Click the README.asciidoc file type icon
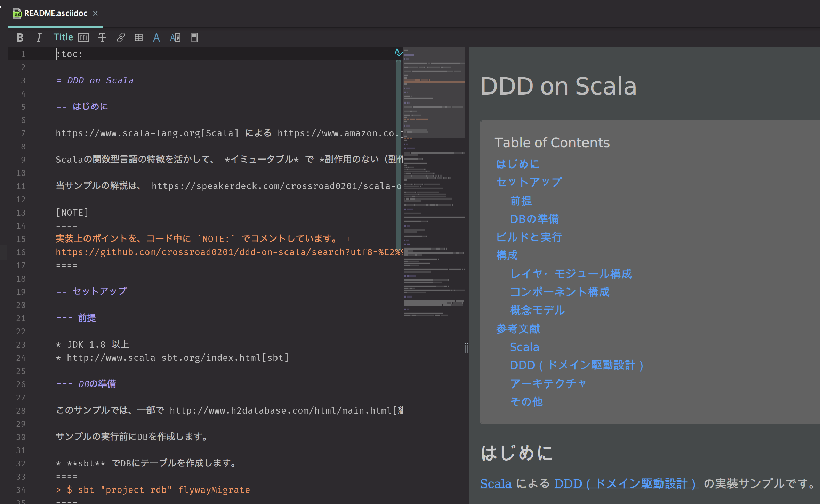 click(x=17, y=14)
